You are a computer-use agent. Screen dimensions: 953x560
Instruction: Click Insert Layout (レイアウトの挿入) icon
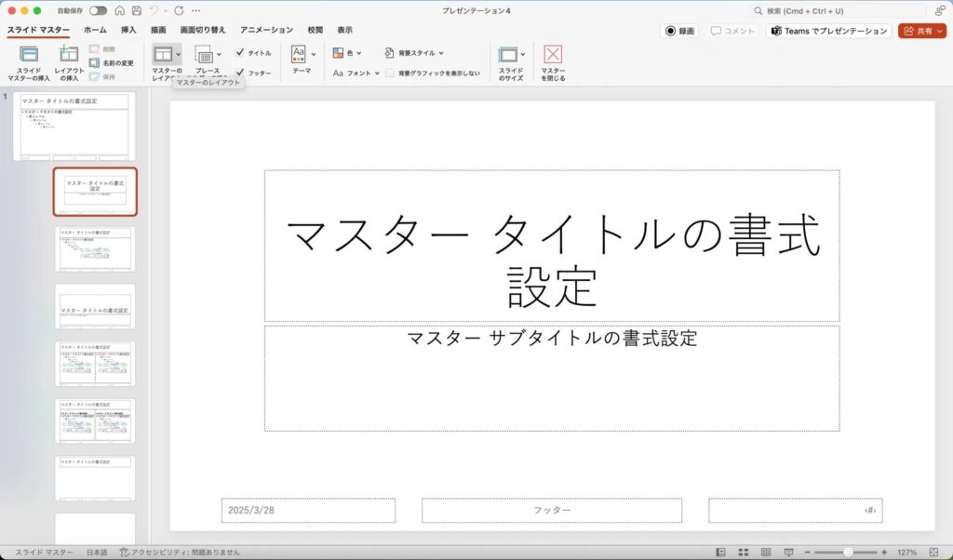(x=69, y=54)
